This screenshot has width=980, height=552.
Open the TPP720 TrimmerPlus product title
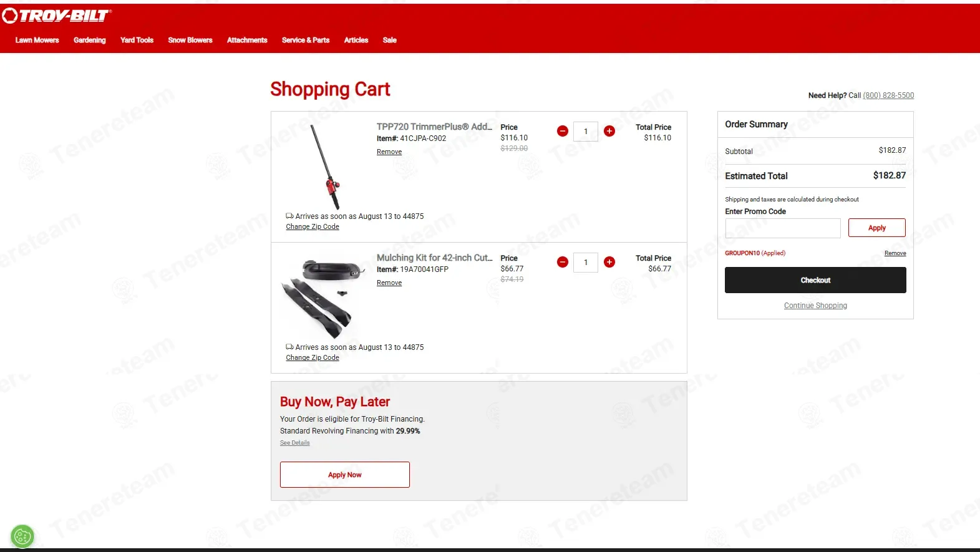tap(434, 127)
